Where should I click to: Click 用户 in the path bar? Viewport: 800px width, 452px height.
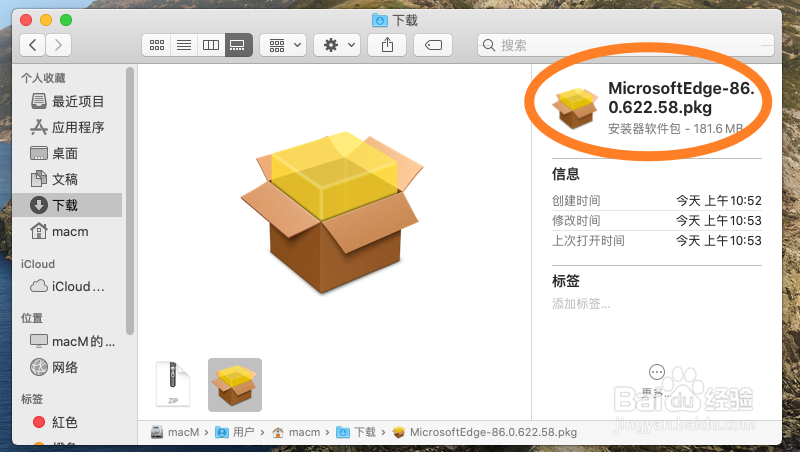235,432
